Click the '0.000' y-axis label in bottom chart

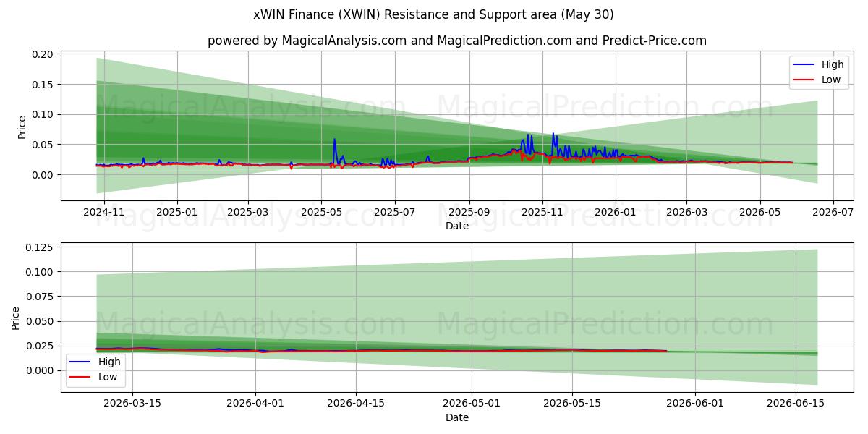point(41,370)
